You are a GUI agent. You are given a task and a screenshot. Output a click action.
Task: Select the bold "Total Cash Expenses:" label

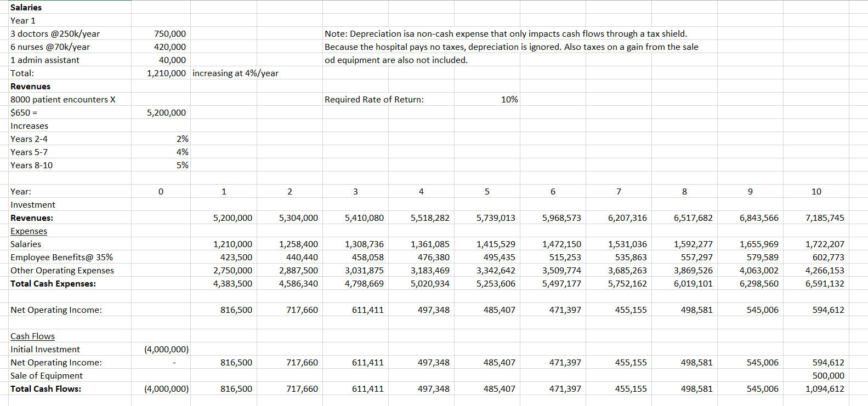point(53,283)
